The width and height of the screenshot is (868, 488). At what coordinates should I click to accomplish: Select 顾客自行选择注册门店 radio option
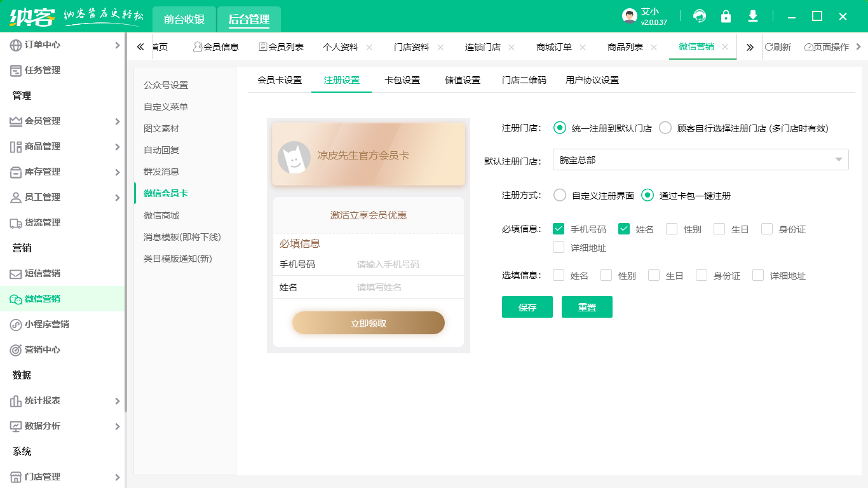[x=665, y=128]
